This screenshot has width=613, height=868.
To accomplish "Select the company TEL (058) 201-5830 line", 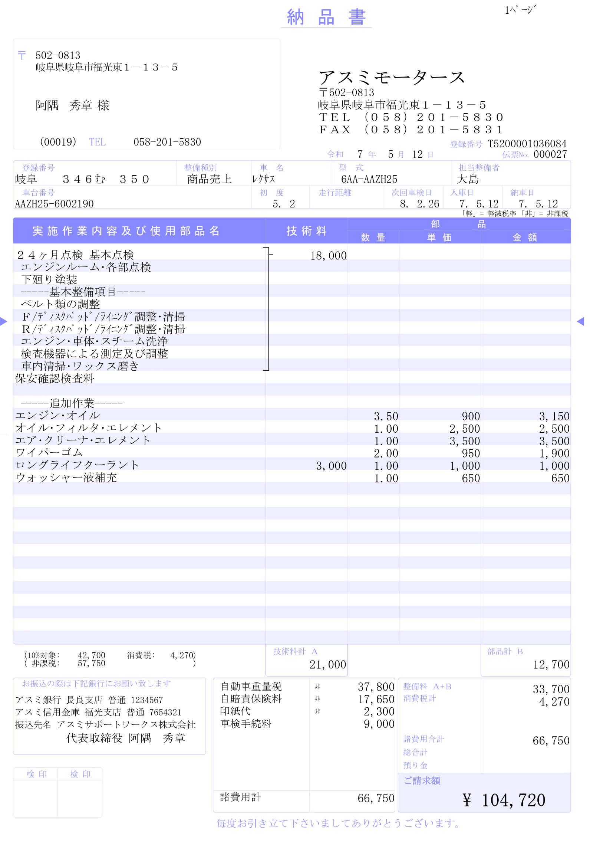I will (x=411, y=117).
